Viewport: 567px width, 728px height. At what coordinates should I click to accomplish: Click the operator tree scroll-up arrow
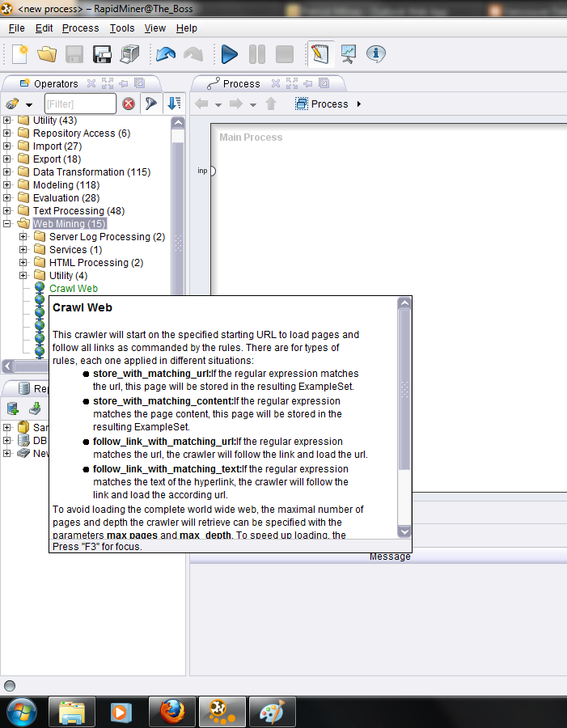coord(178,123)
